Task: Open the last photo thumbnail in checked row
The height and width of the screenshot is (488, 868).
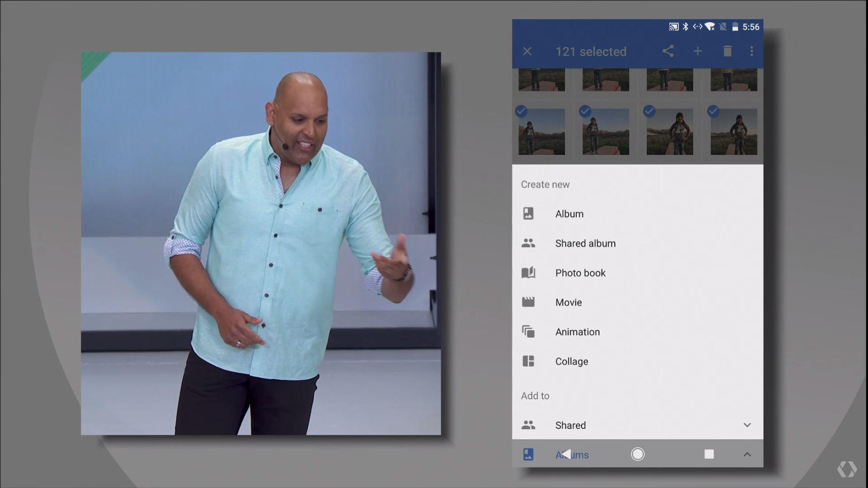Action: [734, 131]
